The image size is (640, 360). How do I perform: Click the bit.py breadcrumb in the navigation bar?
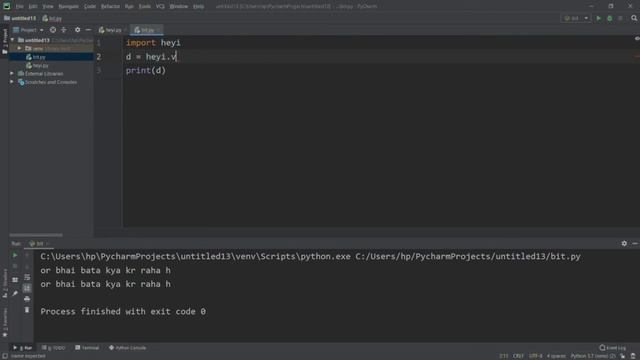(52, 18)
